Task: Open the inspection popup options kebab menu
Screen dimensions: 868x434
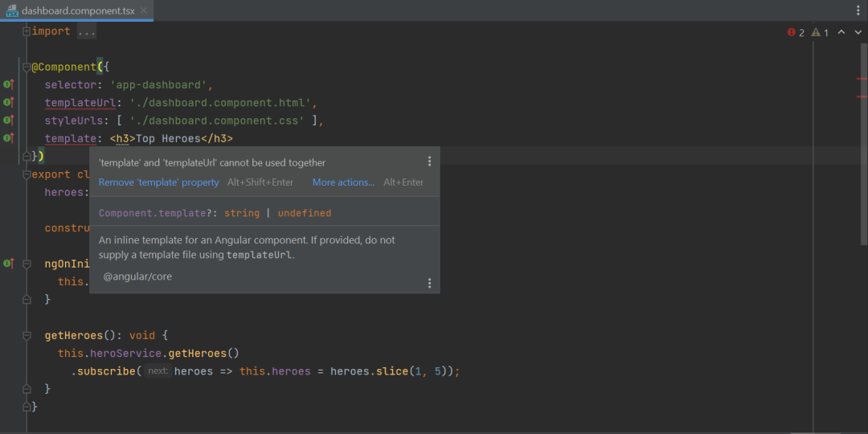Action: (429, 162)
